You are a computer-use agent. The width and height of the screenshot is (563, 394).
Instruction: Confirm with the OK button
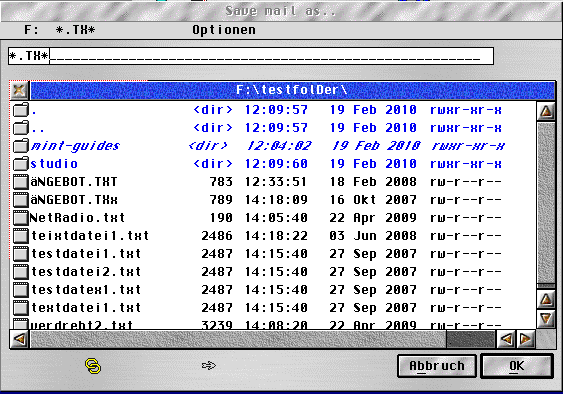(x=517, y=366)
